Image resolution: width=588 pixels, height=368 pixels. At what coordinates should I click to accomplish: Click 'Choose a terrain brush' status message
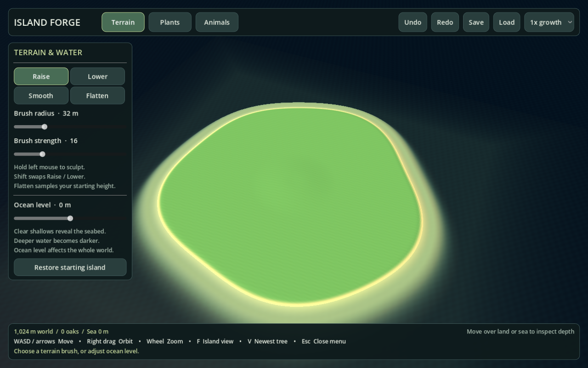76,351
